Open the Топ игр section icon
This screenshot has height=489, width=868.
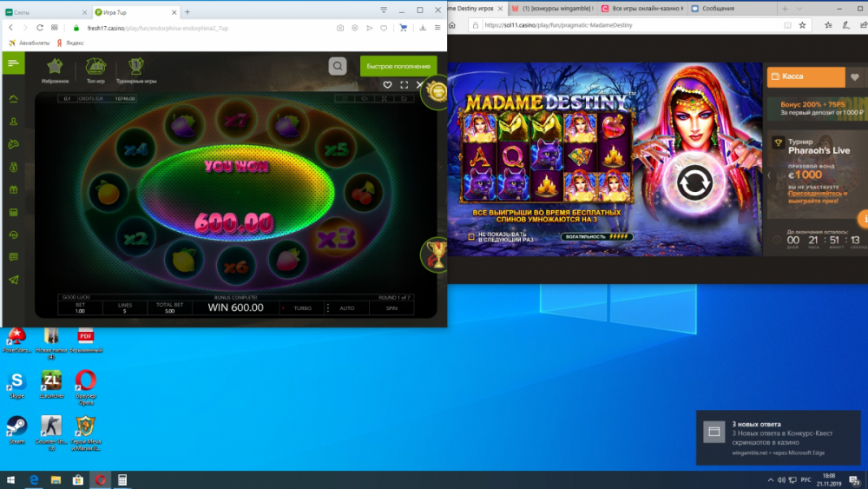[x=95, y=67]
